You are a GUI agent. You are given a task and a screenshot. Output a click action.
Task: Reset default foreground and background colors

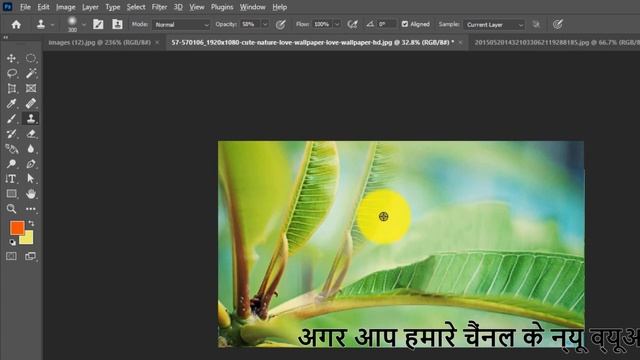[13, 242]
